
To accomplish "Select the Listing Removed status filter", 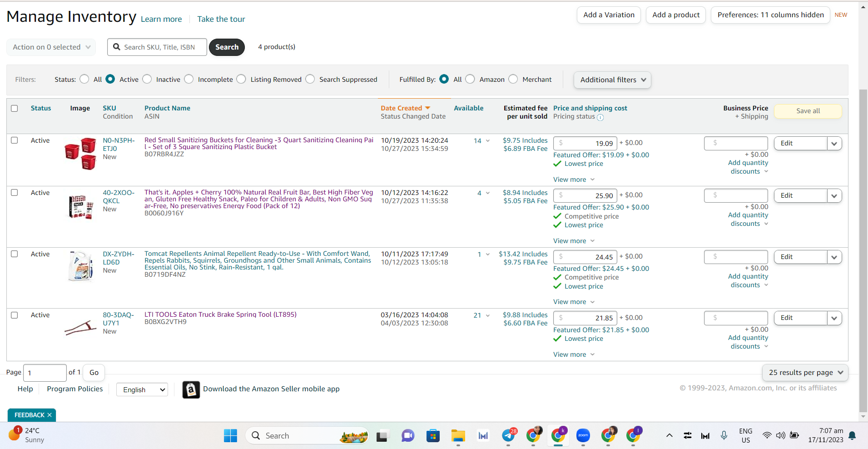I will (242, 79).
